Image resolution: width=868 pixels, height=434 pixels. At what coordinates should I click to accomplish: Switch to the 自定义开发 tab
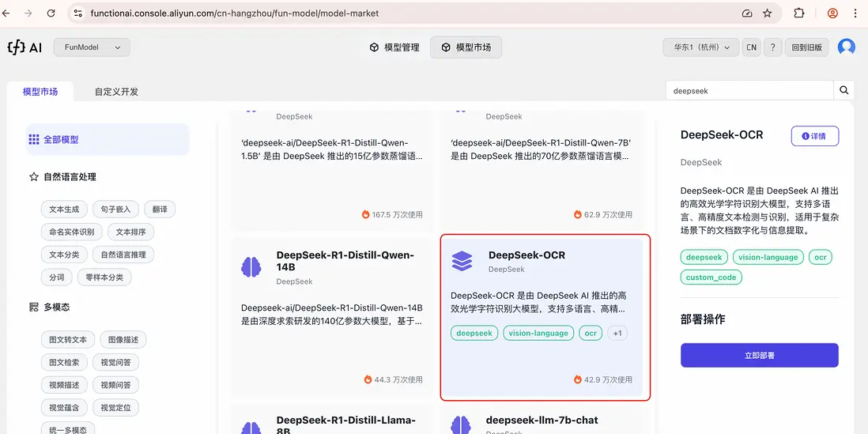(116, 92)
